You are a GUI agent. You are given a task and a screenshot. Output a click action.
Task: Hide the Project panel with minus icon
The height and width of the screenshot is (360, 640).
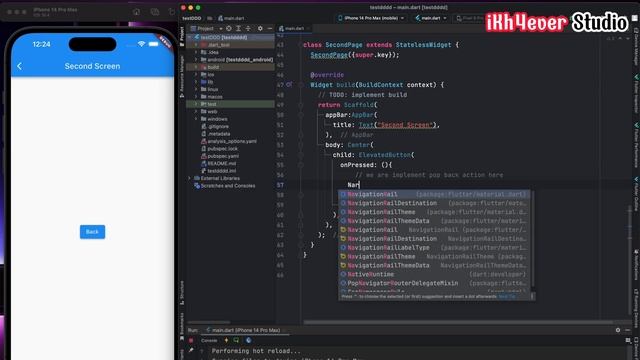point(269,29)
